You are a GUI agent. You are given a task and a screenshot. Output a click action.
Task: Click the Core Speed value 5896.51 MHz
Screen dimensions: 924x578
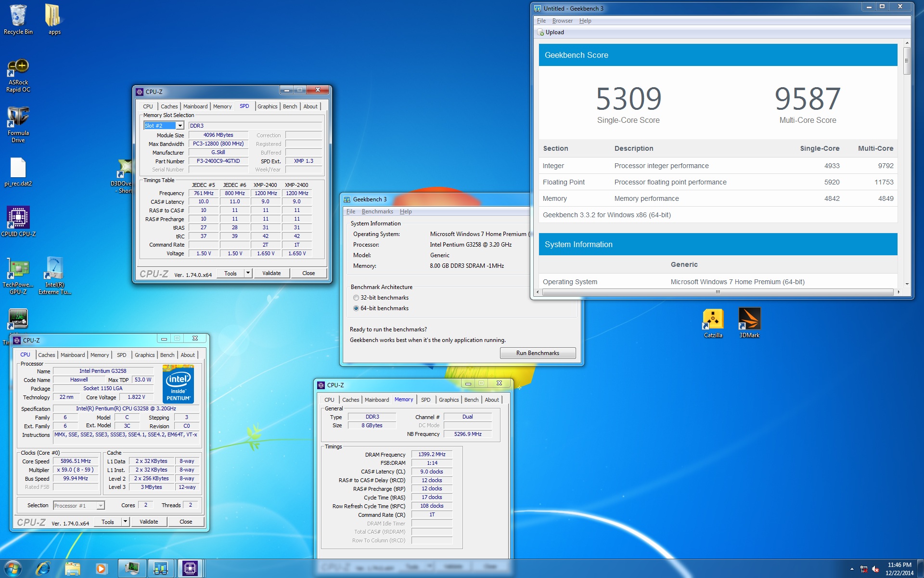point(76,461)
